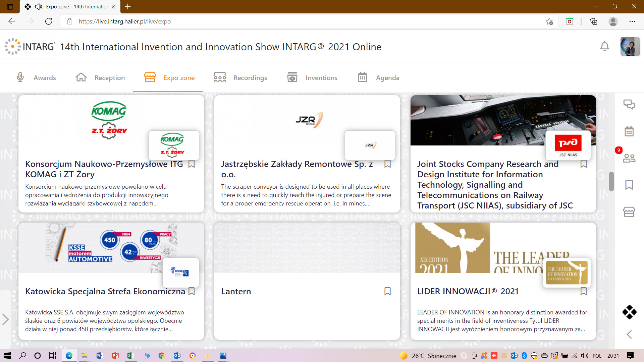
Task: Open the LIDER INNOWACJI 2021 title
Action: click(468, 291)
